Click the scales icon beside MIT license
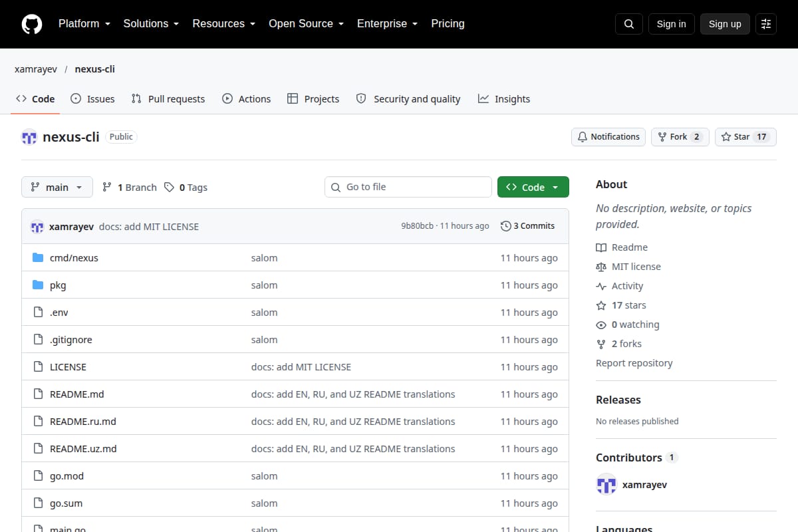 tap(601, 267)
